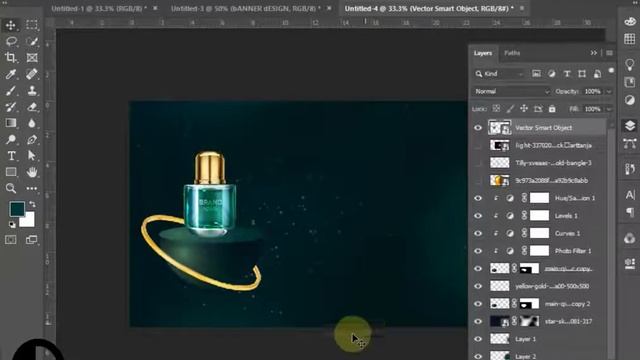Select the Quick Selection tool
640x360 pixels.
[32, 41]
